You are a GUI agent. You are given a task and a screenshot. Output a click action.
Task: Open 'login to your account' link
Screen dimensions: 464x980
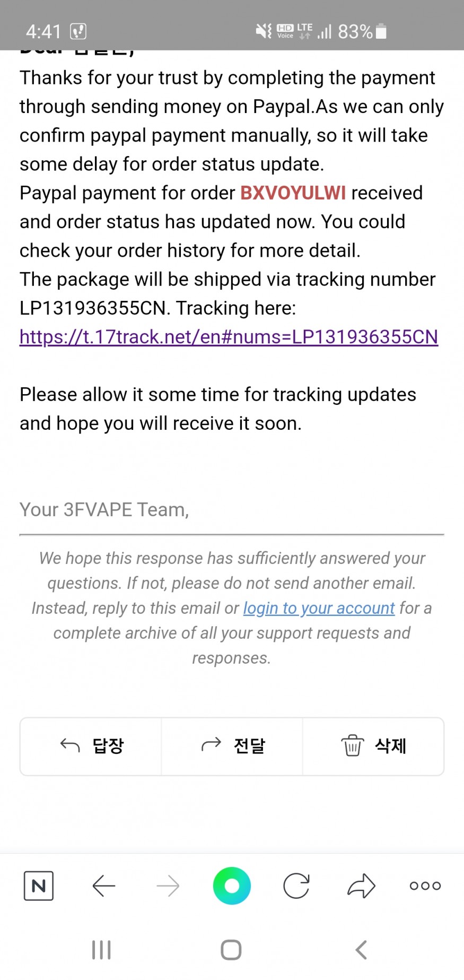[319, 608]
